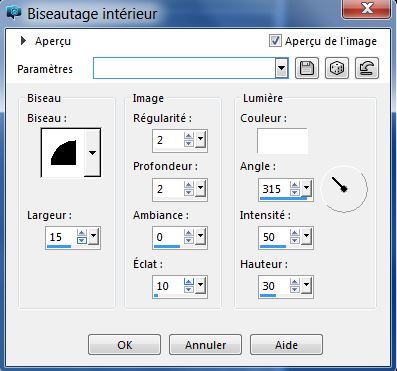The image size is (397, 371).
Task: Click the Angle value field showing 315
Action: click(x=275, y=189)
